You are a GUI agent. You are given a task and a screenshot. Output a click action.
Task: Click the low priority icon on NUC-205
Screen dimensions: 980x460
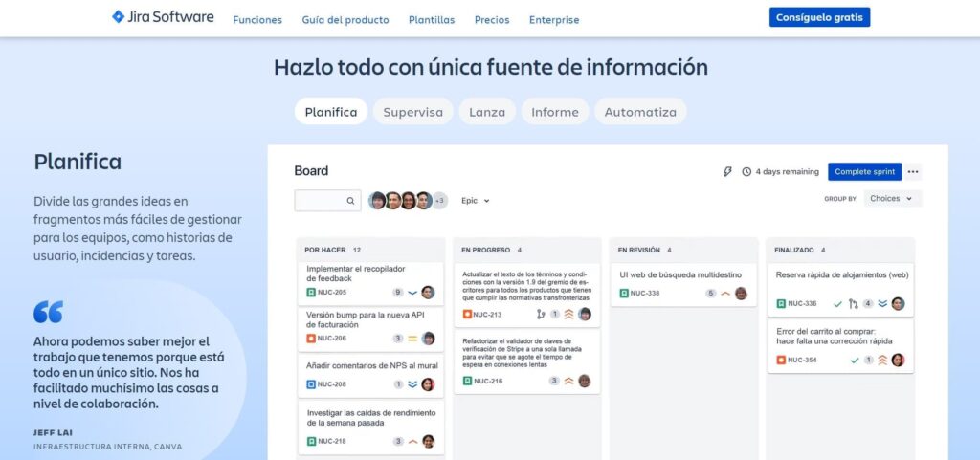tap(412, 292)
